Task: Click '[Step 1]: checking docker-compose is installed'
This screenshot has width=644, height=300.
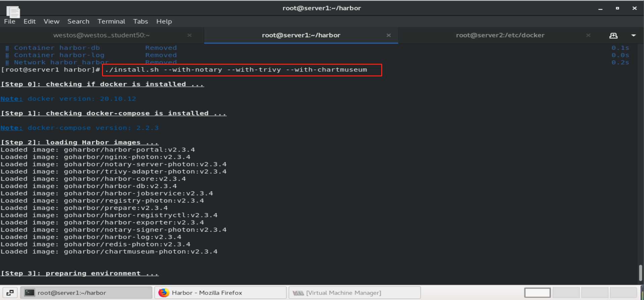Action: (x=113, y=113)
